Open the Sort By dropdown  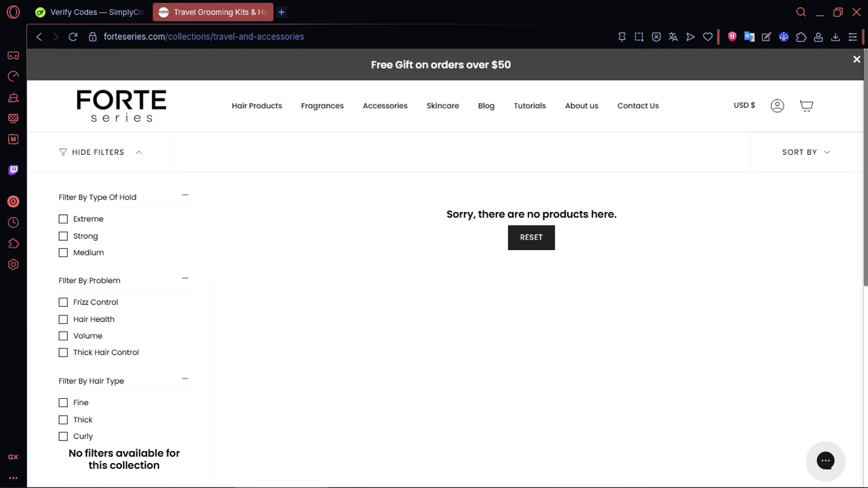coord(806,152)
